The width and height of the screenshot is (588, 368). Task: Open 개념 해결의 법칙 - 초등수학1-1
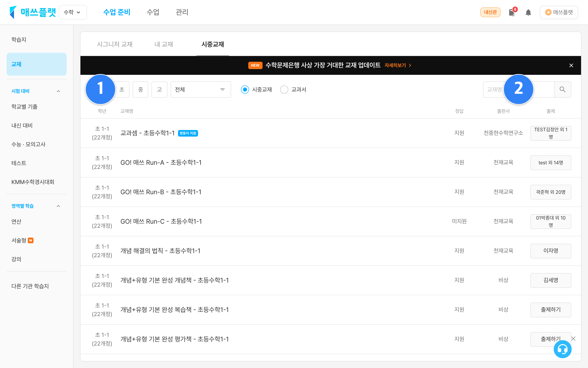point(160,251)
